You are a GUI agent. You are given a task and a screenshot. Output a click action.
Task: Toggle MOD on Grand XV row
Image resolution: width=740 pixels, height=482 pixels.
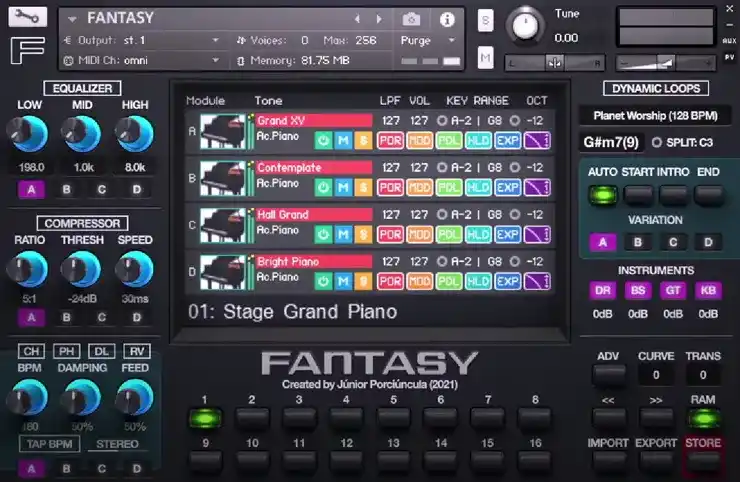click(419, 140)
